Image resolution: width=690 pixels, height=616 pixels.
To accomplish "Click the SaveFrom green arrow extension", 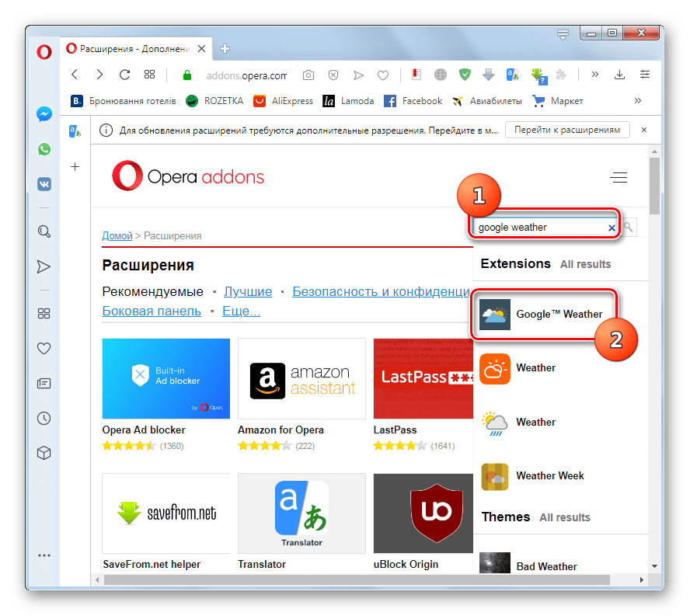I will click(538, 75).
